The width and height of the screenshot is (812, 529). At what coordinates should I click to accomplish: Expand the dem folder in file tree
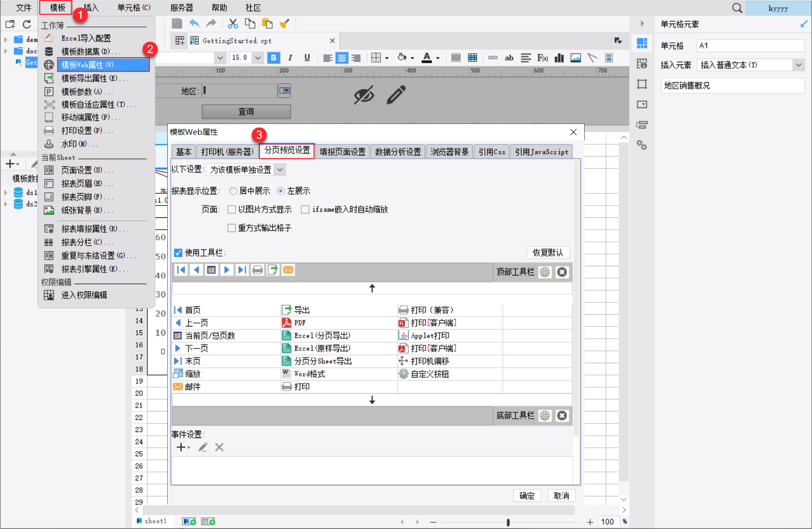coord(6,39)
